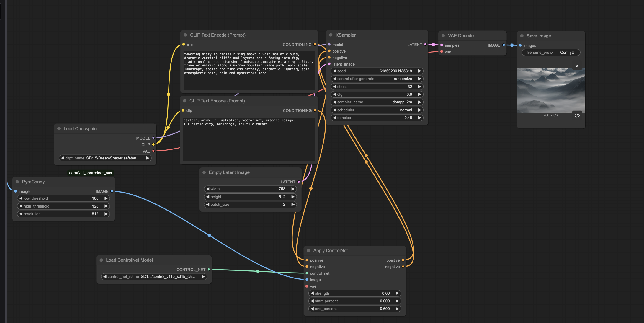Open the control after generate randomize dropdown
The image size is (644, 323).
pos(377,79)
